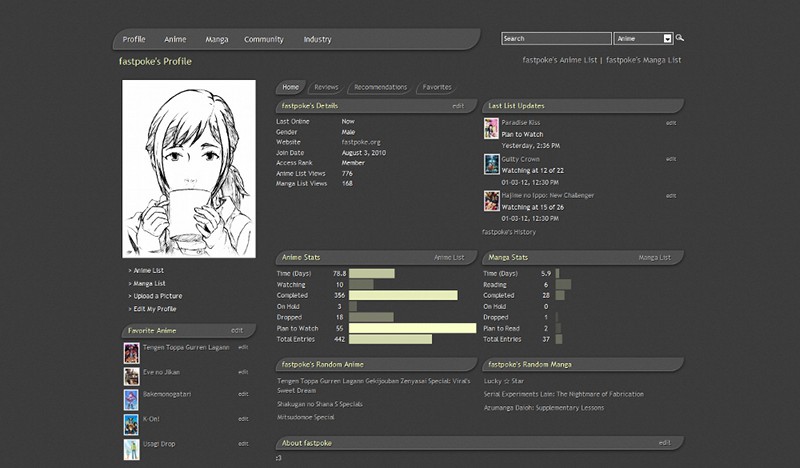Edit the Hajime no Ippo list entry
800x468 pixels.
click(x=671, y=195)
